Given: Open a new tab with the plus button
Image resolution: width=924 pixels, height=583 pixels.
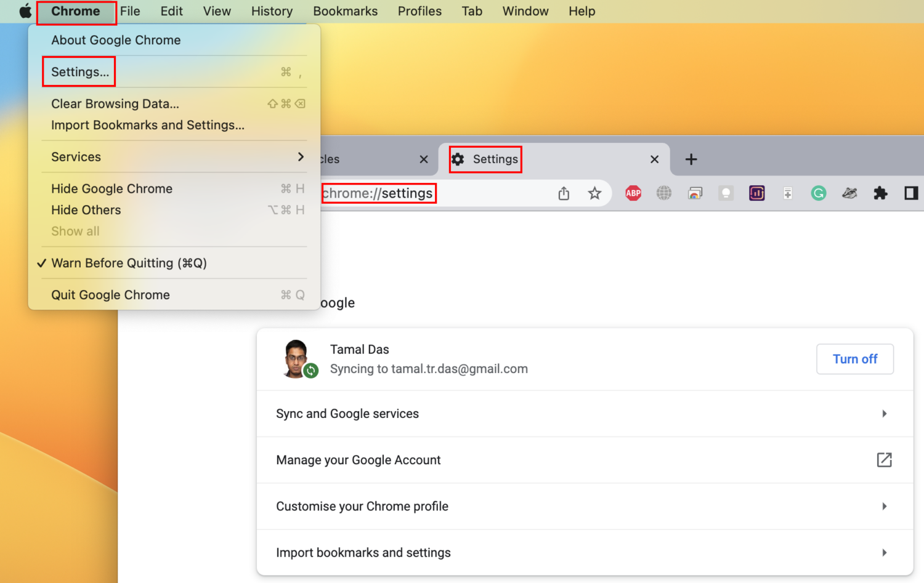Looking at the screenshot, I should point(691,159).
